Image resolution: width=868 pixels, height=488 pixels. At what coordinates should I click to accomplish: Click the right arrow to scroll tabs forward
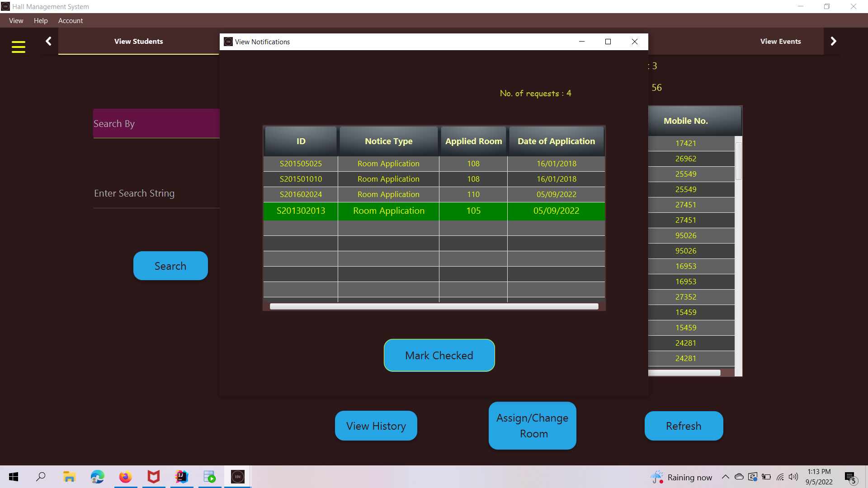pos(833,41)
